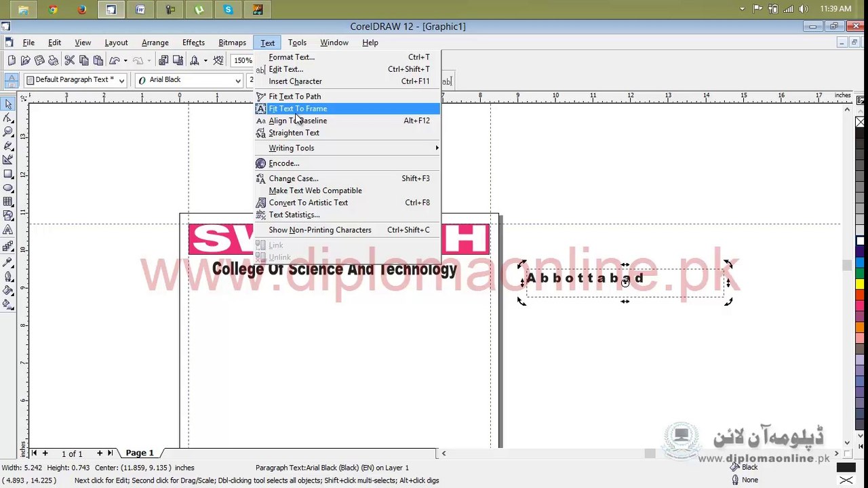The image size is (868, 488).
Task: Click the Skype icon in the taskbar
Action: [x=228, y=9]
